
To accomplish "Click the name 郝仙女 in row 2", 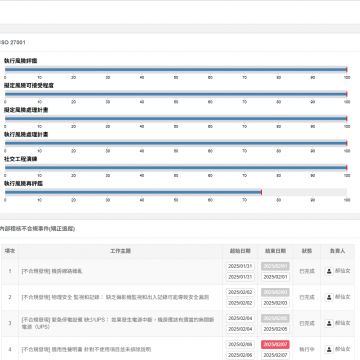I will pyautogui.click(x=343, y=297).
